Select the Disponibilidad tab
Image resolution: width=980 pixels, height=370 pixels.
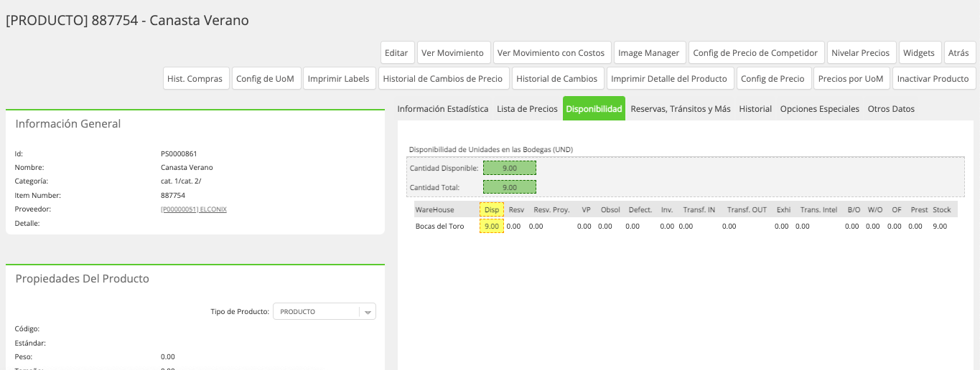(594, 109)
